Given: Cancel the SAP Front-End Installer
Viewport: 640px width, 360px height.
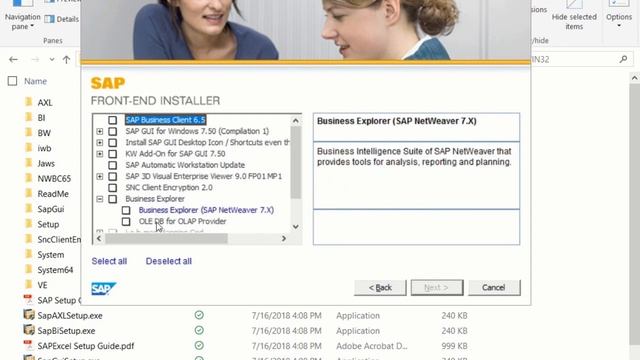Looking at the screenshot, I should [x=494, y=288].
